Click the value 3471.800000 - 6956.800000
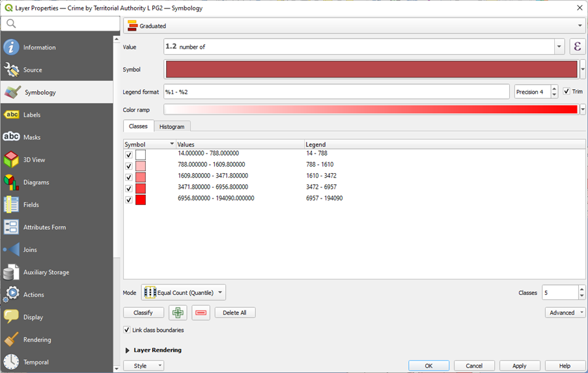588x373 pixels. (213, 187)
